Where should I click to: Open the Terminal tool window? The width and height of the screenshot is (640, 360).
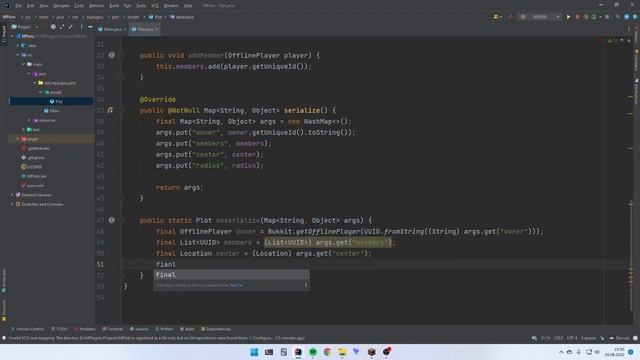pyautogui.click(x=112, y=329)
